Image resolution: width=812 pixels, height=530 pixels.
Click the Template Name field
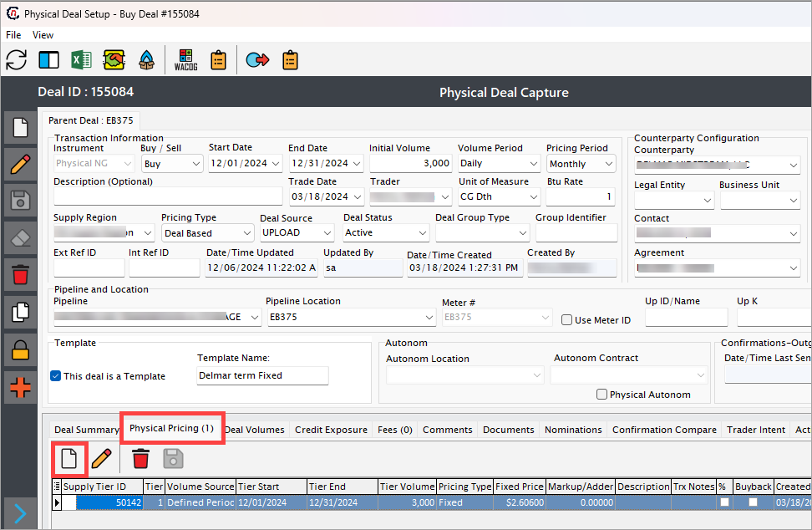click(x=262, y=375)
